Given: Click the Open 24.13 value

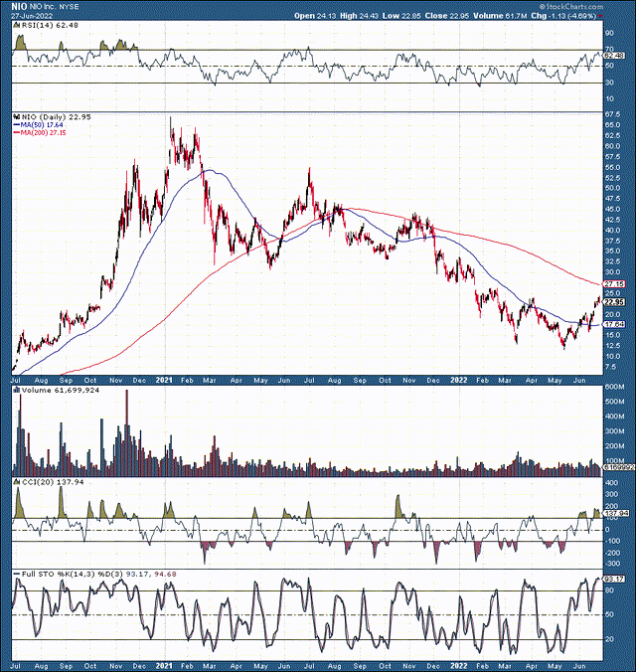Looking at the screenshot, I should tap(315, 16).
